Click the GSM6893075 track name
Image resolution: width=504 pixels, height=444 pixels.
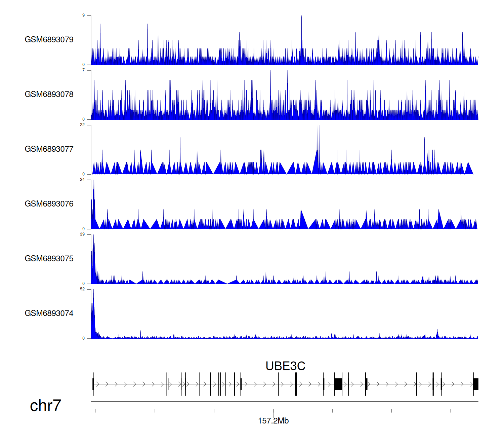pos(49,259)
